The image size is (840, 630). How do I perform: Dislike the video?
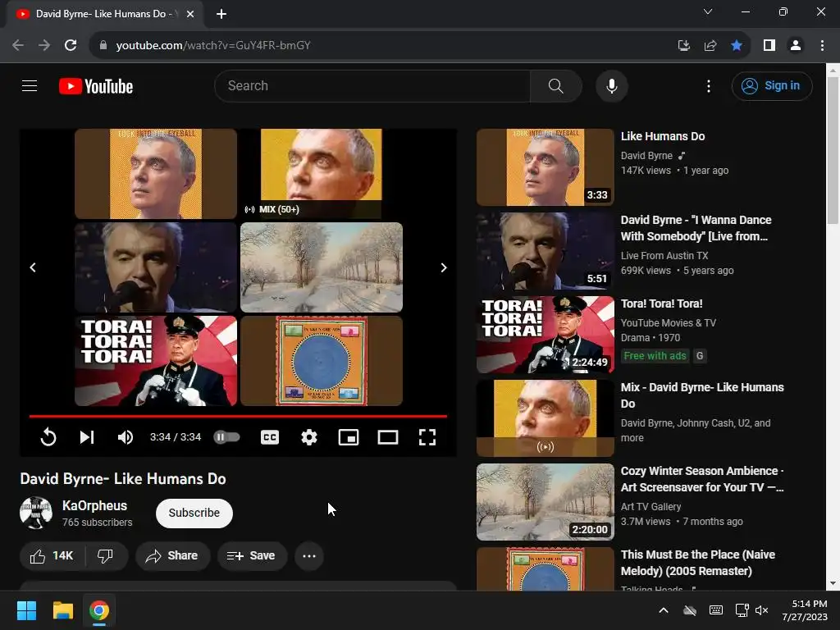pos(106,556)
